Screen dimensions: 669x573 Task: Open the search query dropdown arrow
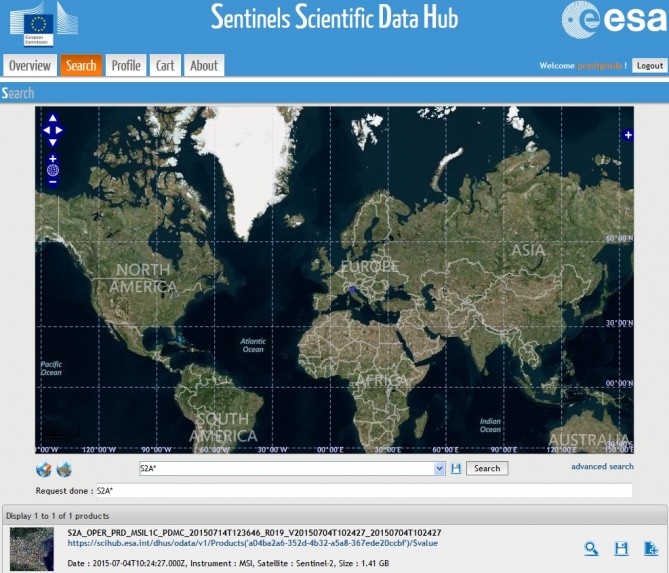pos(439,468)
